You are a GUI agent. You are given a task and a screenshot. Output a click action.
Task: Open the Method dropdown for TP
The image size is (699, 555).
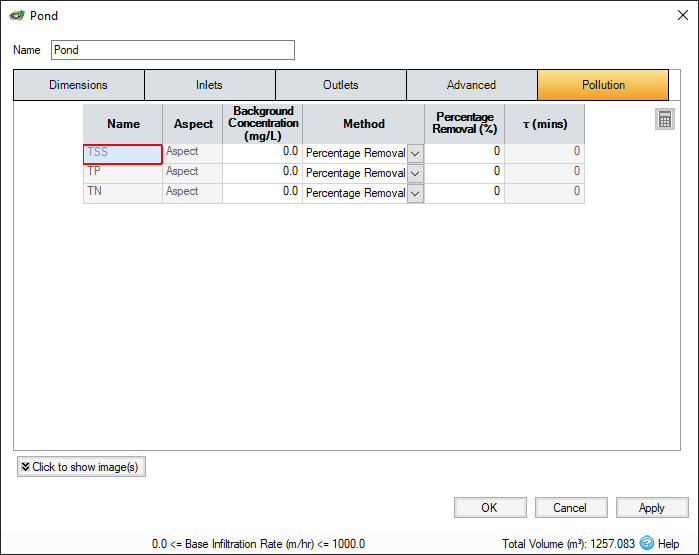[415, 173]
